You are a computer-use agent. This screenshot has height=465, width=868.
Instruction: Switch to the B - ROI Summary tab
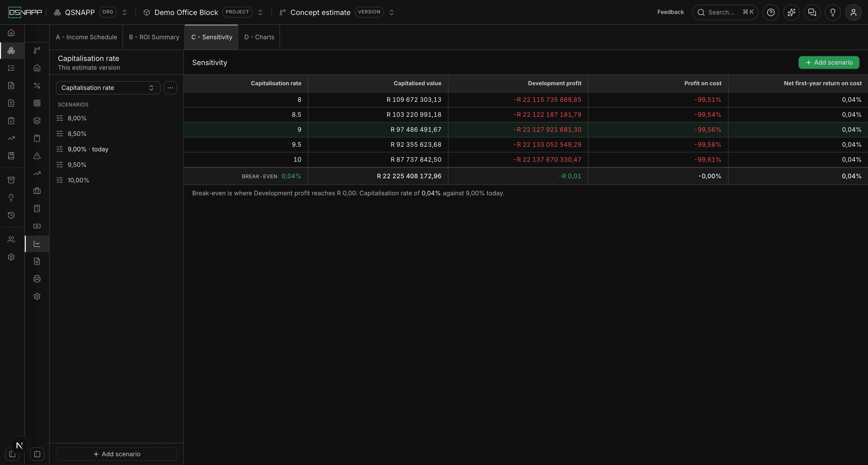(x=154, y=37)
